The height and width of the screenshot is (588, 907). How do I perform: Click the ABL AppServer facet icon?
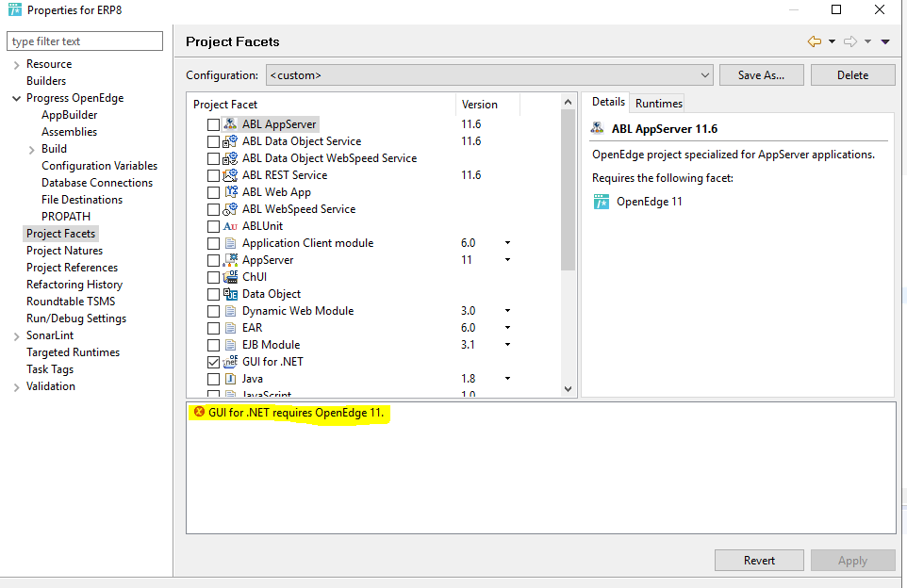pos(230,123)
